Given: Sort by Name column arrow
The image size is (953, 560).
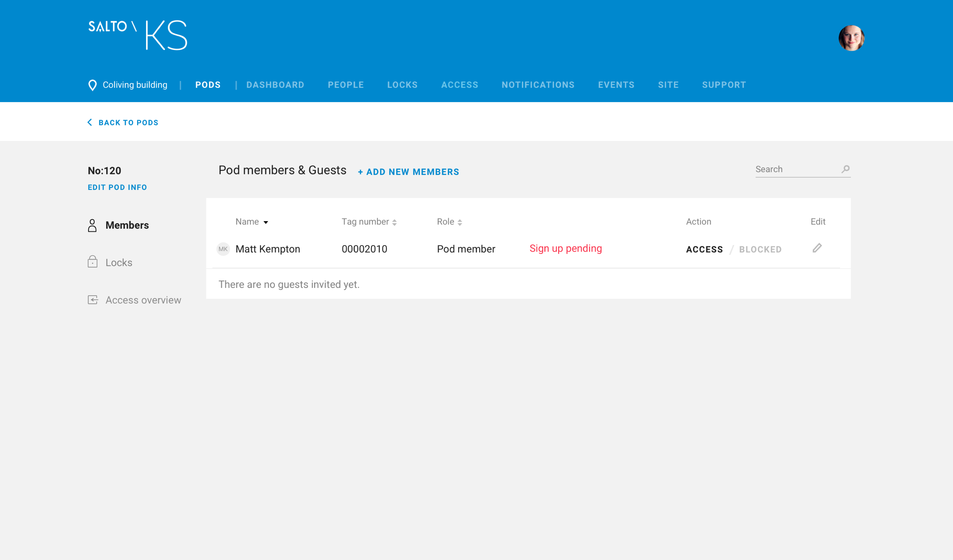Looking at the screenshot, I should click(266, 222).
